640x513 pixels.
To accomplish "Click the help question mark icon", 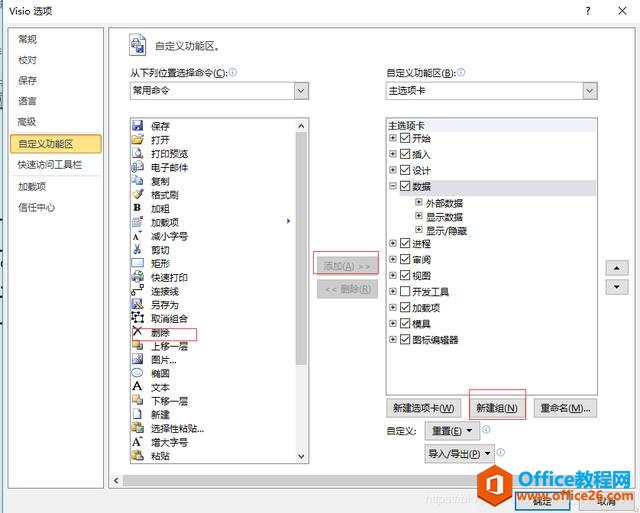I will (588, 11).
